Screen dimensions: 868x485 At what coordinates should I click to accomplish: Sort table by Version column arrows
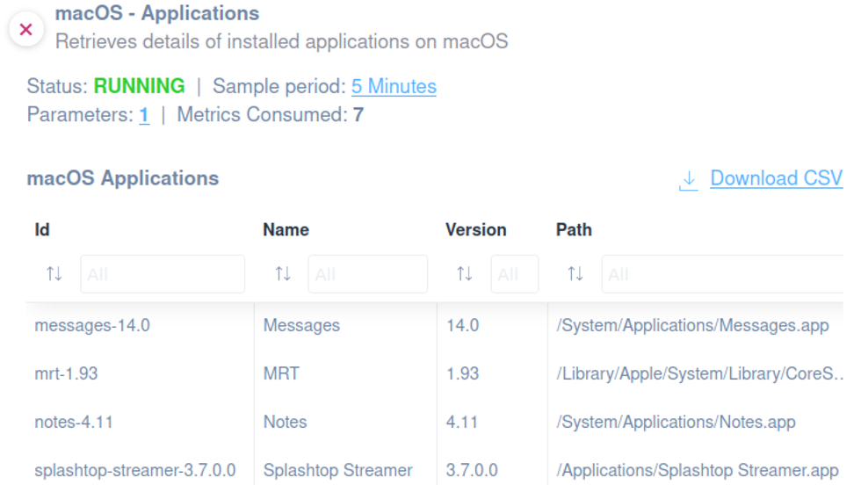[465, 273]
